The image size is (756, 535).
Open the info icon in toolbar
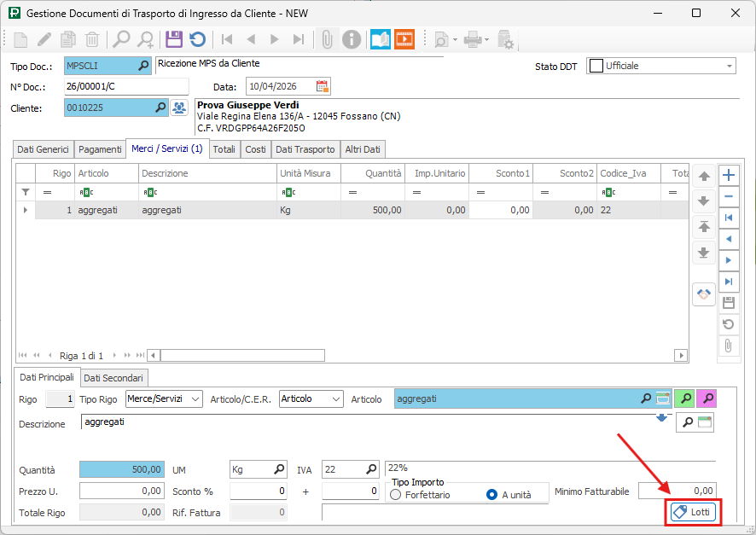pos(351,39)
